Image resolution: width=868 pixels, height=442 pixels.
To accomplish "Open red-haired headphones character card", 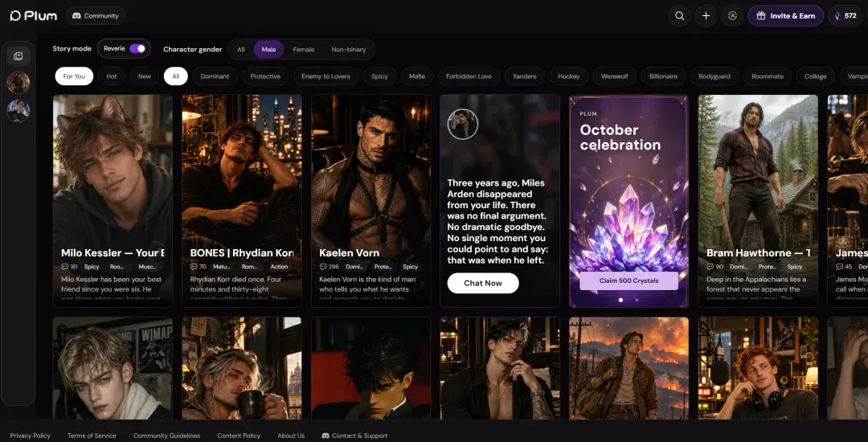I will coord(758,368).
